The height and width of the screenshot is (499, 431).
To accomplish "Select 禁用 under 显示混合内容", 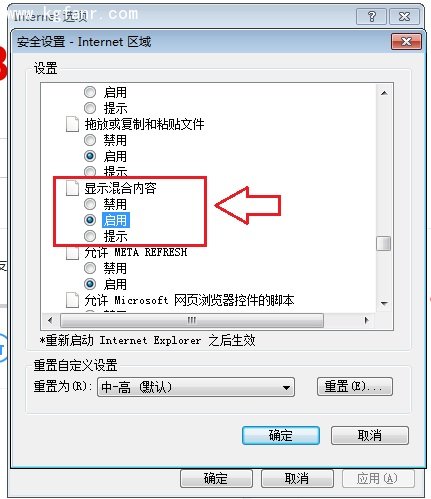I will (x=90, y=204).
